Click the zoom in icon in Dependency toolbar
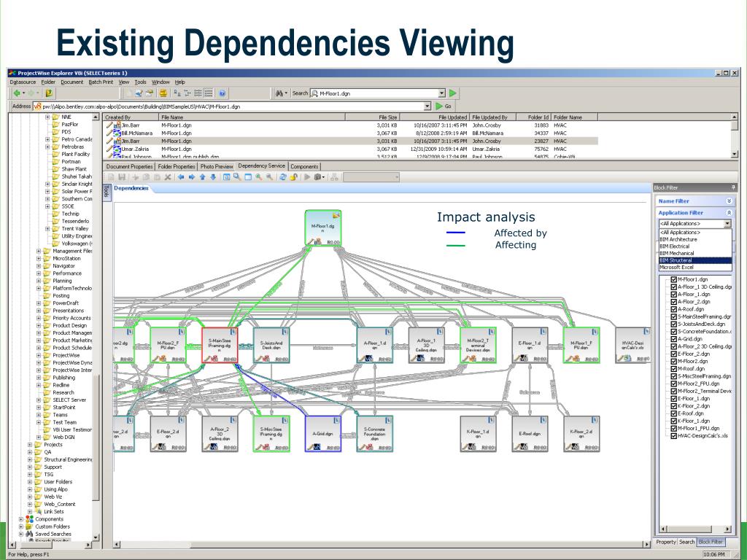 259,177
